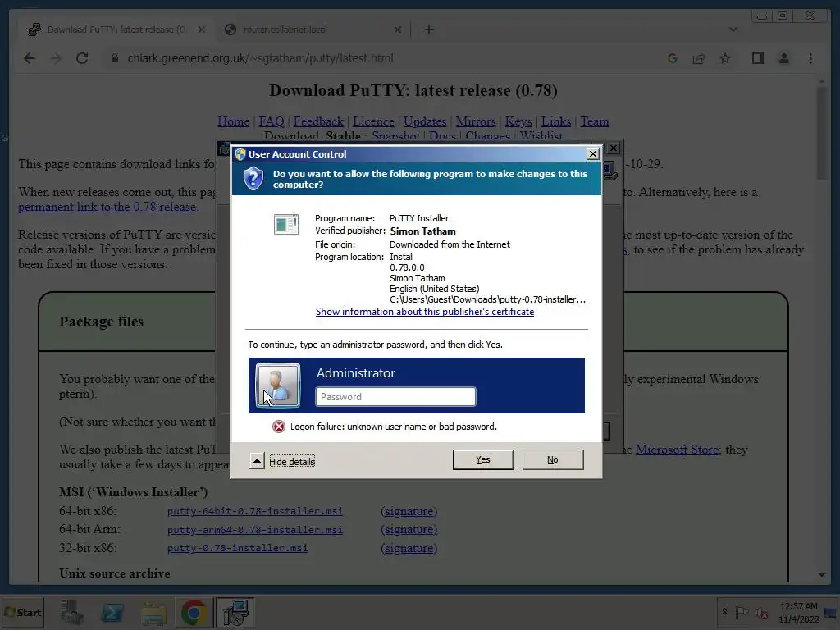
Task: Open the Home link on PuTTY page
Action: tap(234, 121)
